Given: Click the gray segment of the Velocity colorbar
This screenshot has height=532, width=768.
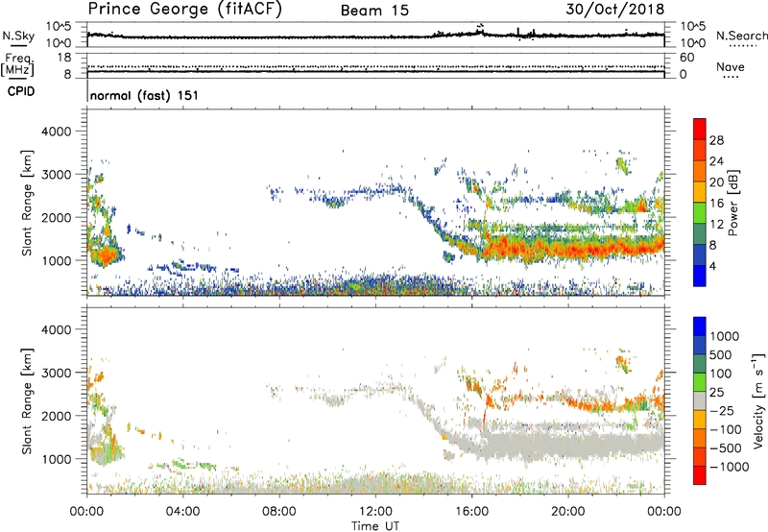Looking at the screenshot, I should click(x=700, y=400).
